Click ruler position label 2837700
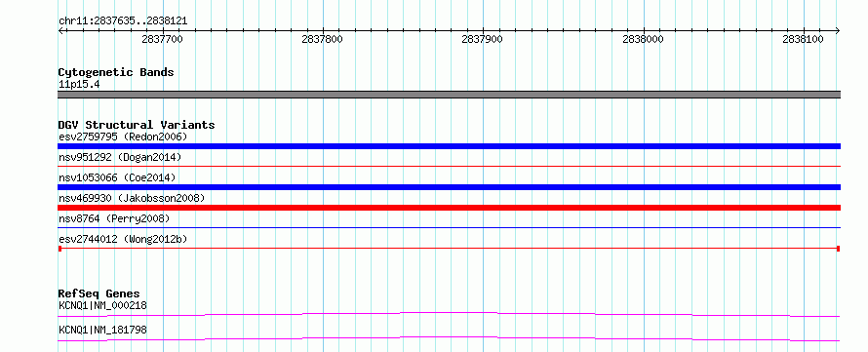The image size is (868, 352). (162, 39)
